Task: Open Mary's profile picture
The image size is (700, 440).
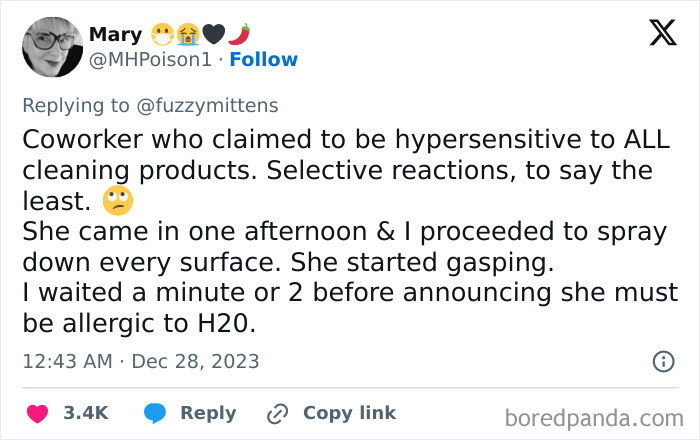Action: [x=52, y=47]
